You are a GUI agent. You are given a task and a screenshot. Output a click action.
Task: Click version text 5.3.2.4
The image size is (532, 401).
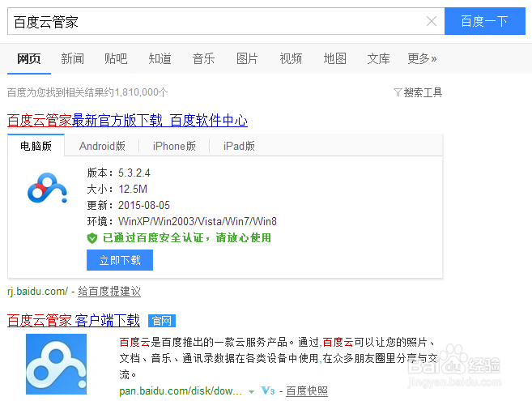[134, 173]
